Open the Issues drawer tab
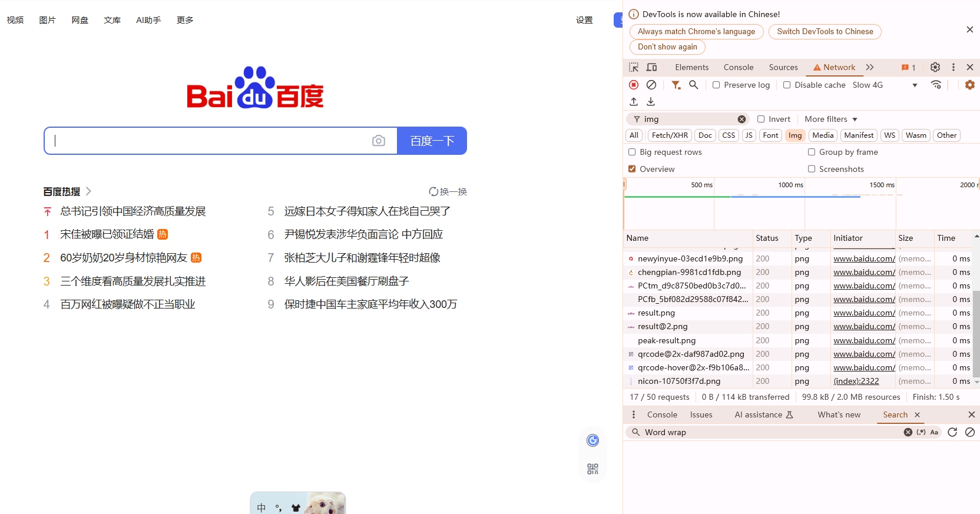Screen dimensions: 980x514 coord(701,414)
